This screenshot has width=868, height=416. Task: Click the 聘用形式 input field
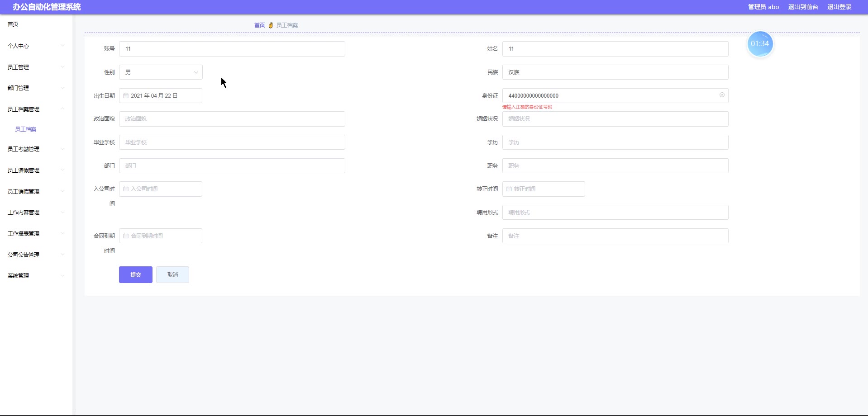[615, 213]
